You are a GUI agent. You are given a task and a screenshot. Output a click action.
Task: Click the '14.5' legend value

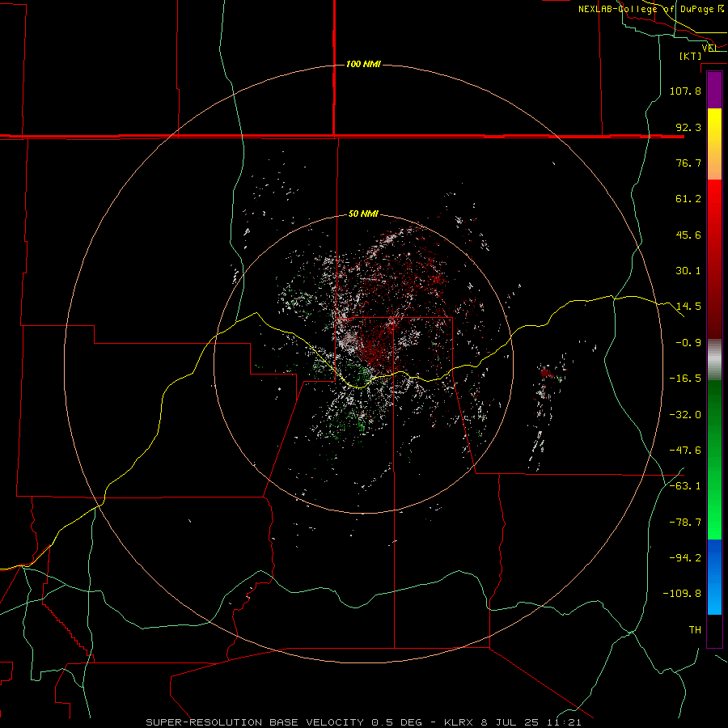tap(688, 307)
